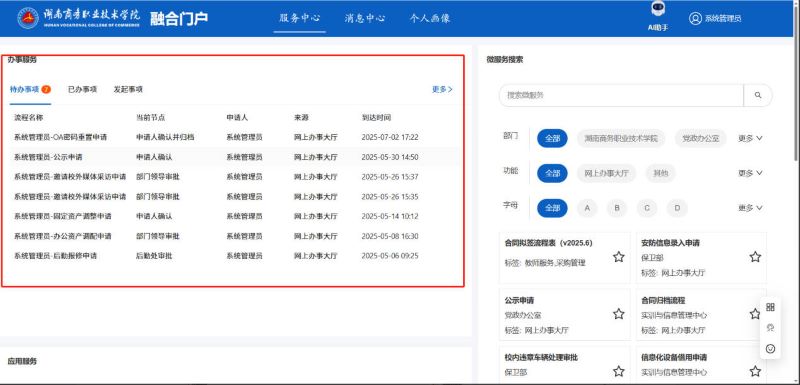
Task: Click the customer service headset icon
Action: 770,328
